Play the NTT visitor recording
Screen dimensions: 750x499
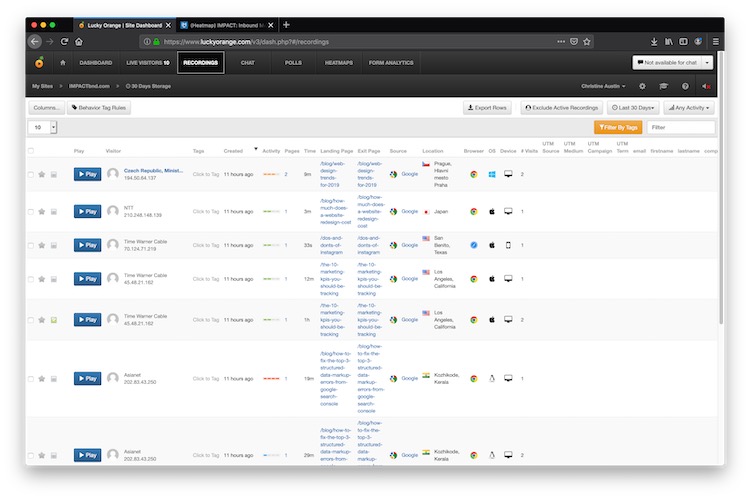88,211
